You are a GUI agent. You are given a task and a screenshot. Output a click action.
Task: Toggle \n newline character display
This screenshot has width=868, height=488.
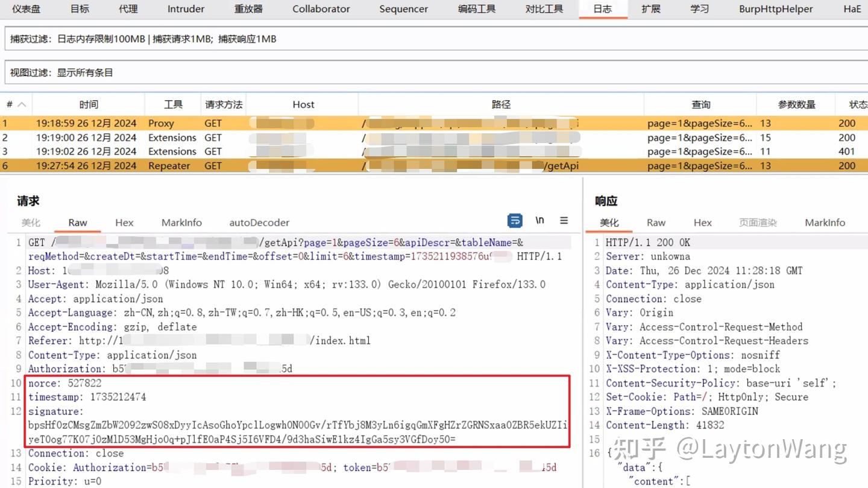539,221
